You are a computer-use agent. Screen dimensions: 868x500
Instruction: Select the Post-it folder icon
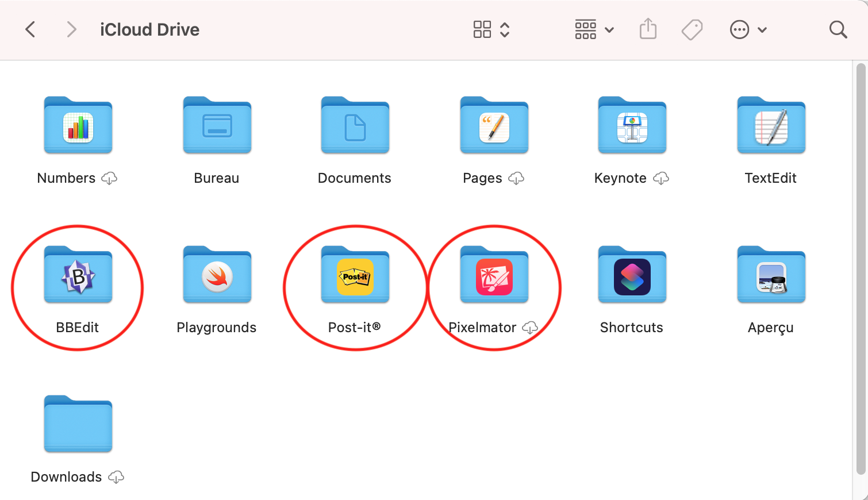355,275
